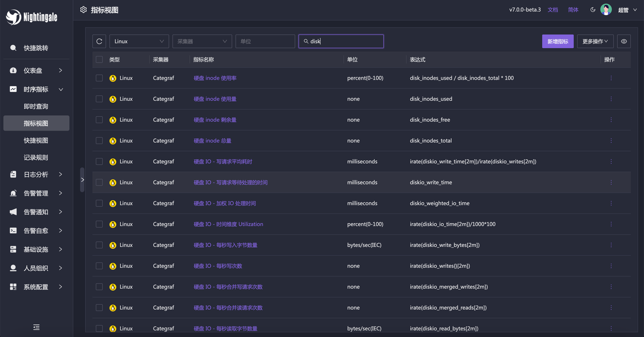Click the refresh icon beside Linux filter
Viewport: 644px width, 337px height.
click(x=99, y=41)
